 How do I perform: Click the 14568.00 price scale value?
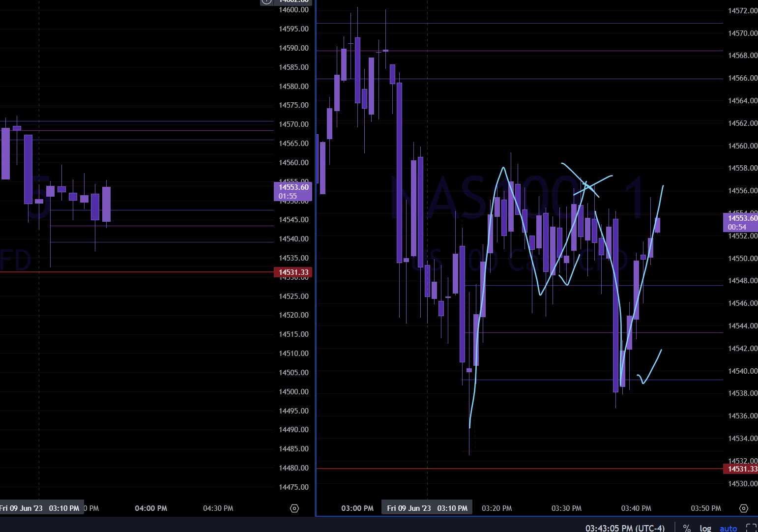coord(743,55)
